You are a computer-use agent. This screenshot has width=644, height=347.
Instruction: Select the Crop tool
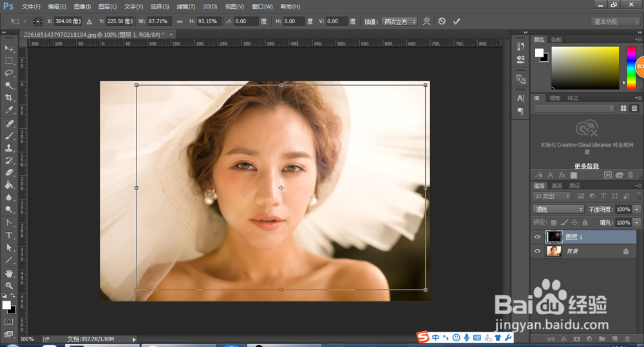pyautogui.click(x=9, y=97)
